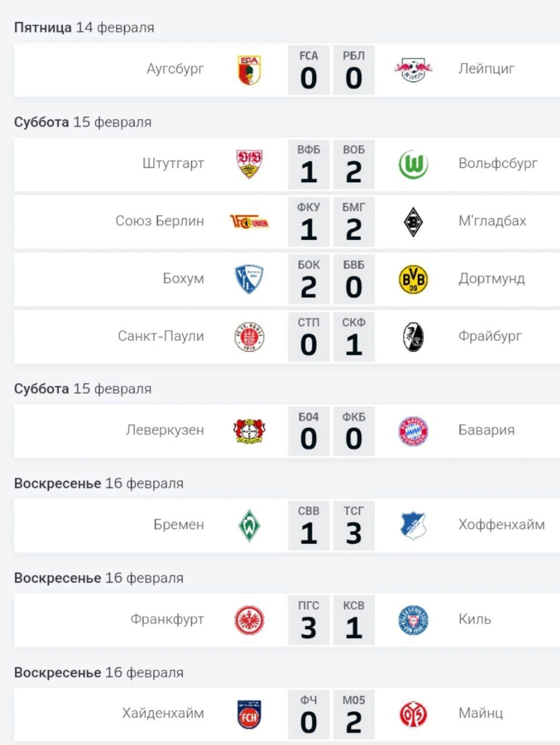Click the RB Leipzig logo
The height and width of the screenshot is (745, 560).
point(413,70)
